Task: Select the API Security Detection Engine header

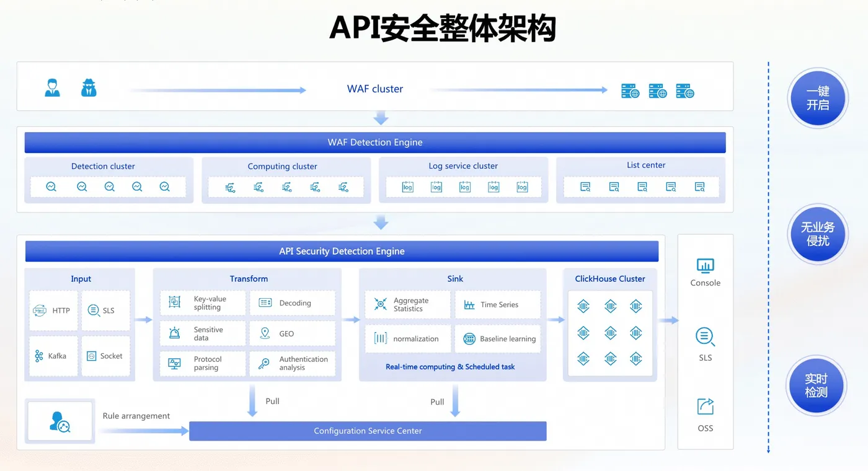Action: pos(342,251)
